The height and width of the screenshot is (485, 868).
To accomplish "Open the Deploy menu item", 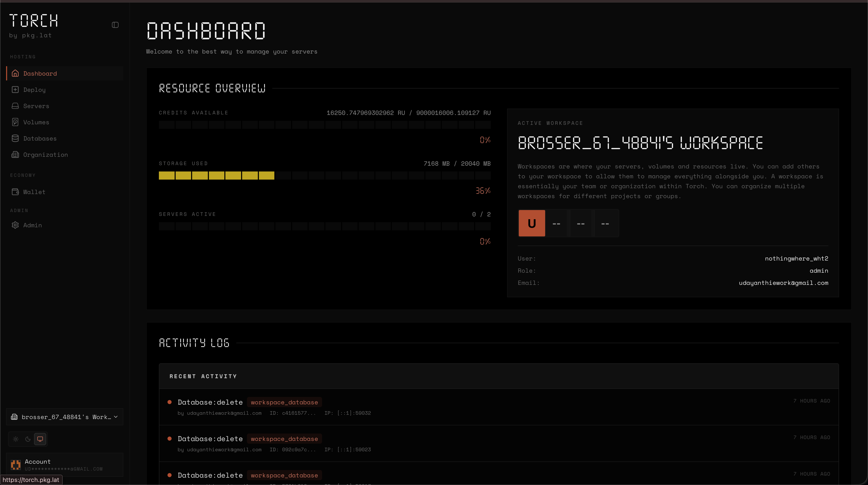I will point(65,90).
